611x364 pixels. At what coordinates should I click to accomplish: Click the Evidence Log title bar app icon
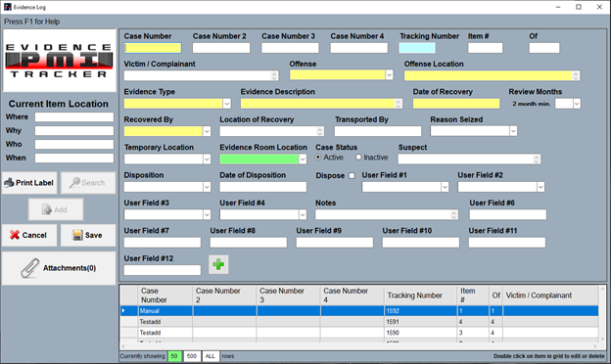pyautogui.click(x=8, y=7)
